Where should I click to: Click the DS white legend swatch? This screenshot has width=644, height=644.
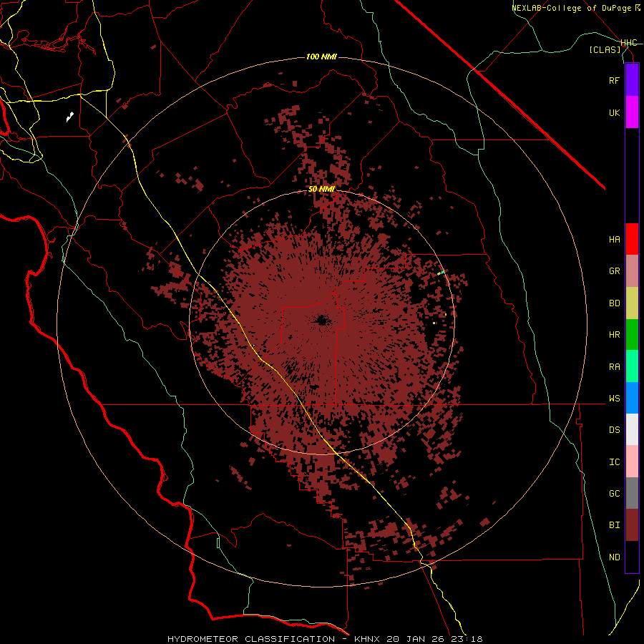pos(632,429)
